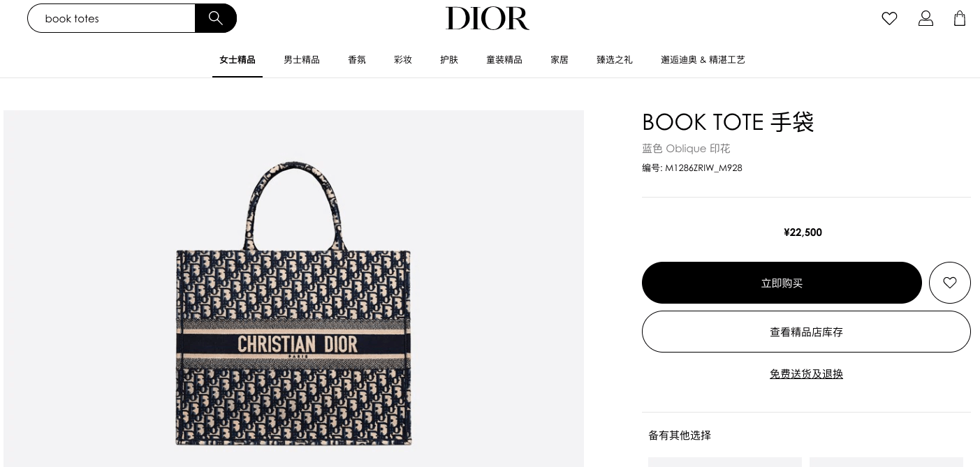Viewport: 980px width, 467px height.
Task: Open the 免费送货及退换 link
Action: pyautogui.click(x=806, y=374)
